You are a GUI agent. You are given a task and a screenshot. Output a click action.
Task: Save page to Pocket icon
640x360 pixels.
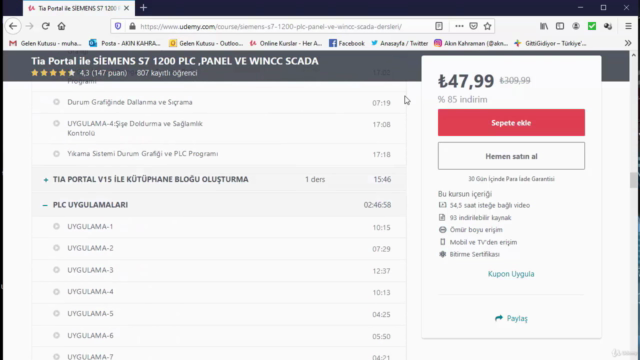click(473, 26)
